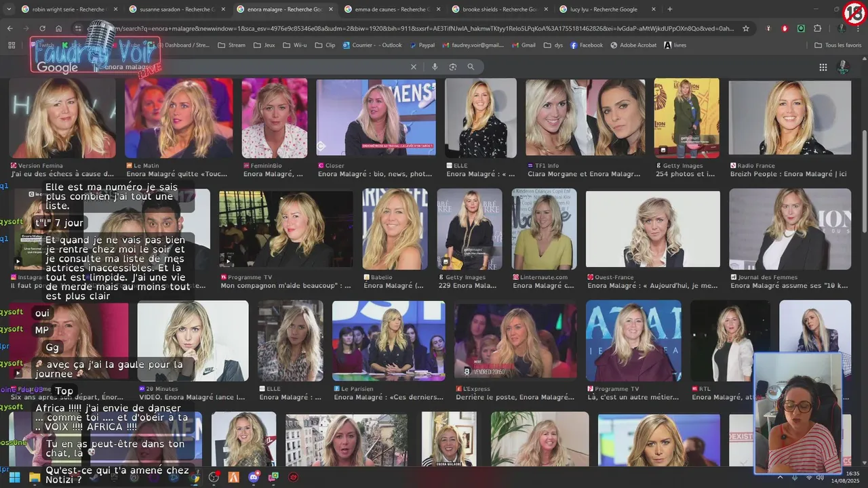Expand the Tous les favoris folder
This screenshot has width=868, height=488.
pos(837,45)
